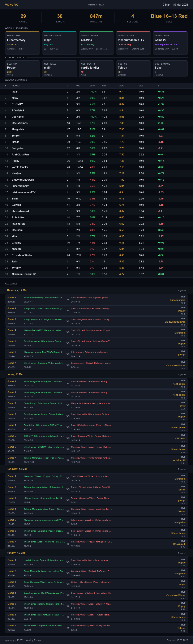Open the Top Performer majin card
This screenshot has width=193, height=644.
tap(60, 43)
